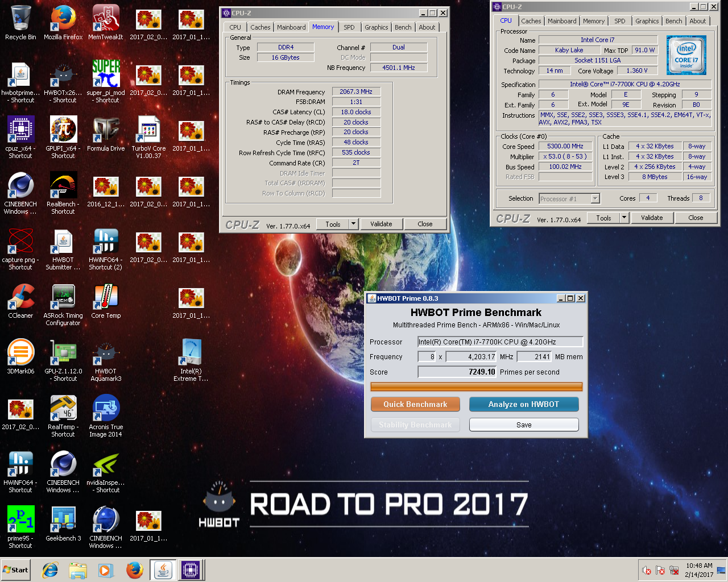Expand Tools dropdown arrow in memory CPU-Z window
The width and height of the screenshot is (728, 582).
pyautogui.click(x=353, y=224)
